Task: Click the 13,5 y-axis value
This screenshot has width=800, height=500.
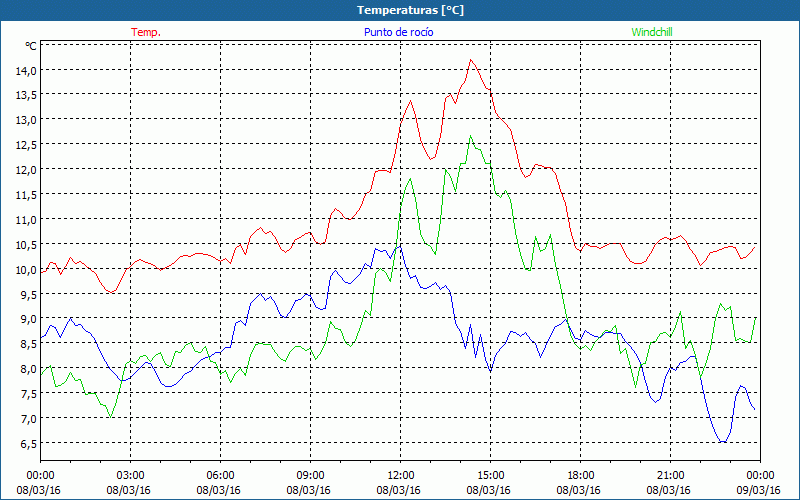Action: (x=26, y=95)
